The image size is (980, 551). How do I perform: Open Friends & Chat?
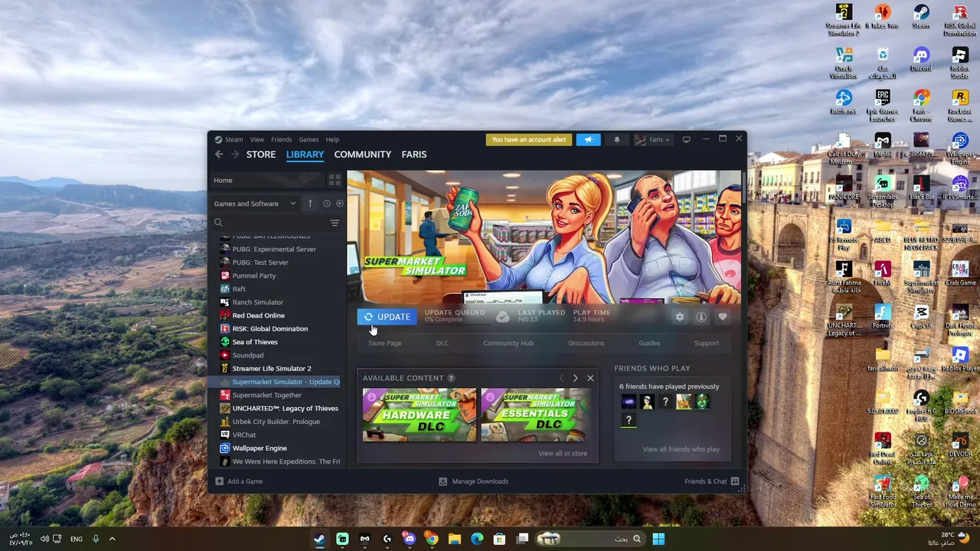point(711,481)
